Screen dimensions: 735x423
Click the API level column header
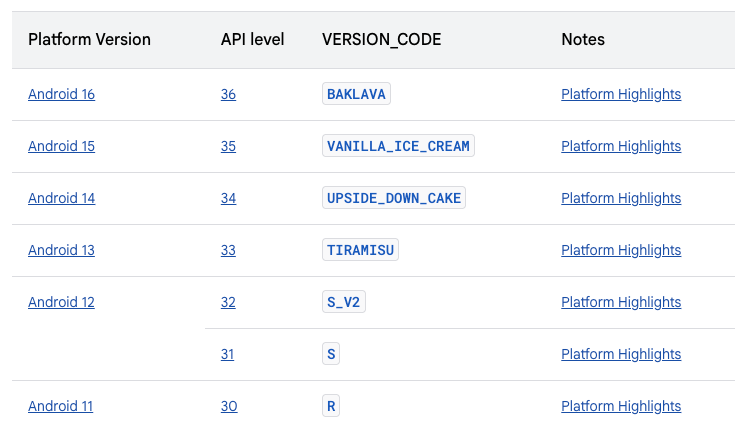pos(253,39)
